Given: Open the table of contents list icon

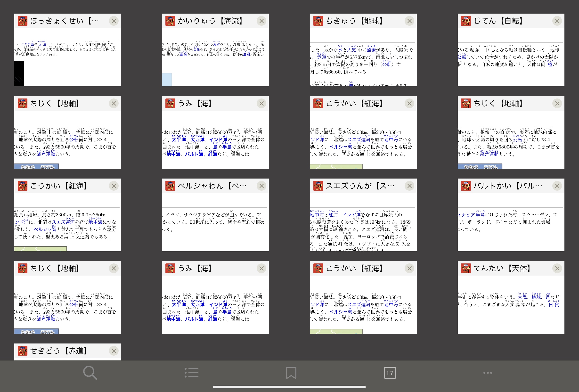Looking at the screenshot, I should (191, 373).
